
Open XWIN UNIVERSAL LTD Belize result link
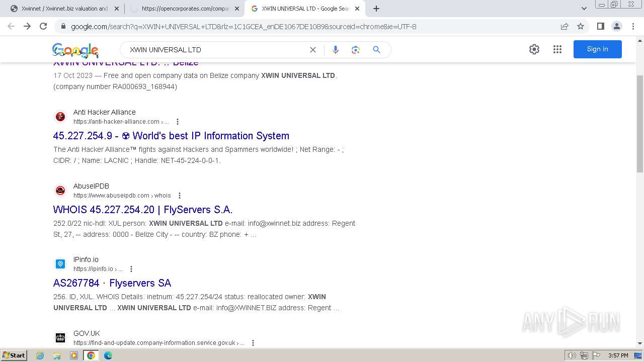point(126,63)
